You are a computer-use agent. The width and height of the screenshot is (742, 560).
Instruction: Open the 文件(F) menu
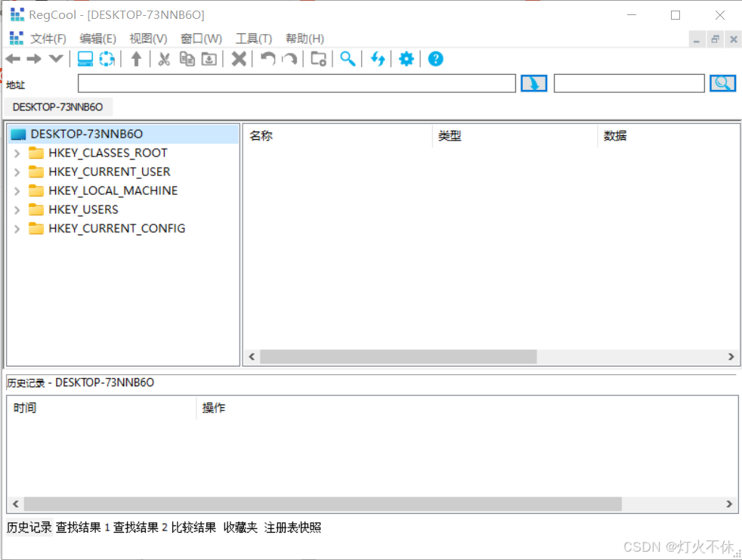point(48,39)
